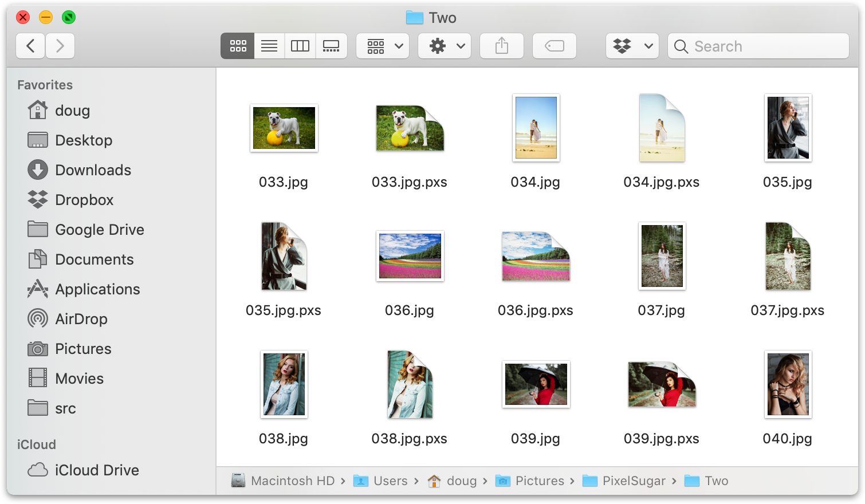Click the Share toolbar button

502,46
